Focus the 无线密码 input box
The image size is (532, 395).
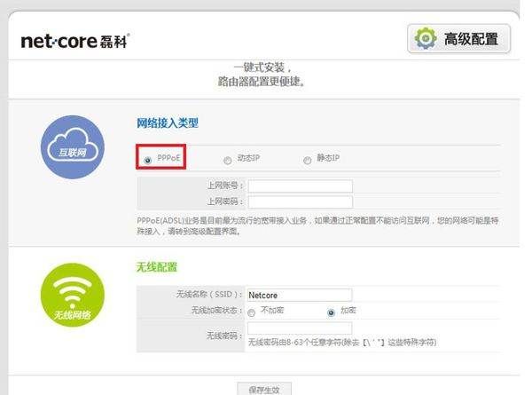point(300,328)
